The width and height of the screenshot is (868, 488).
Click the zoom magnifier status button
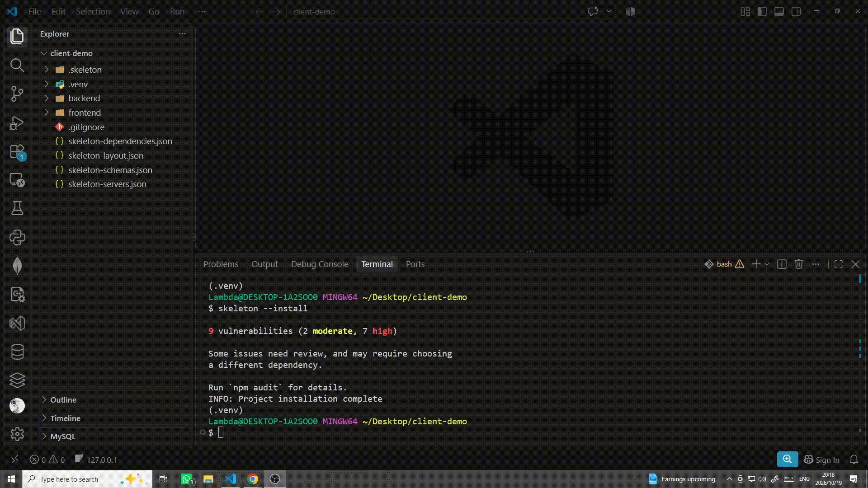coord(788,460)
